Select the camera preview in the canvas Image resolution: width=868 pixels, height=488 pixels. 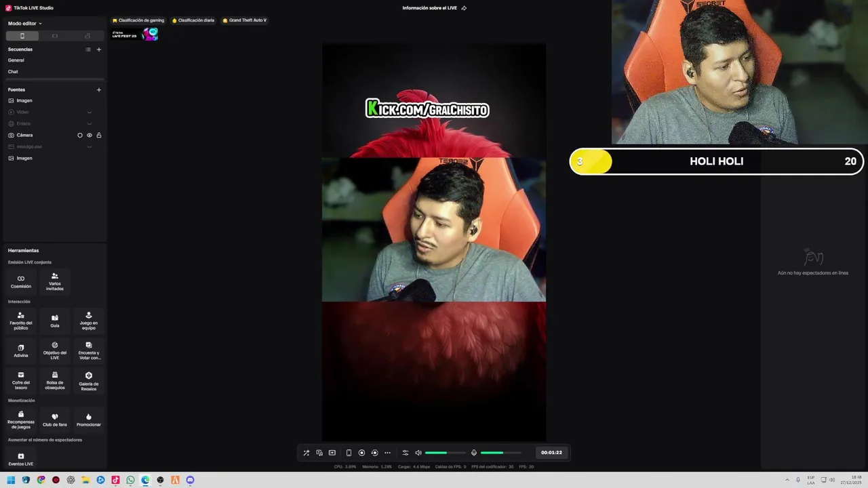pyautogui.click(x=434, y=230)
